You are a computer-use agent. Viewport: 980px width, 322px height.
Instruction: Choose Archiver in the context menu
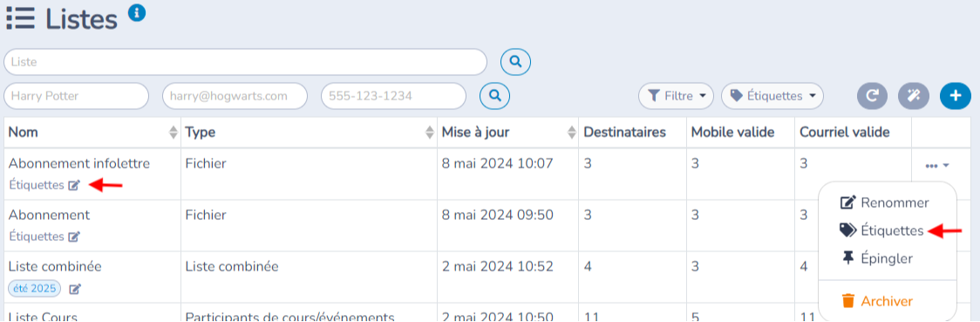[x=877, y=301]
